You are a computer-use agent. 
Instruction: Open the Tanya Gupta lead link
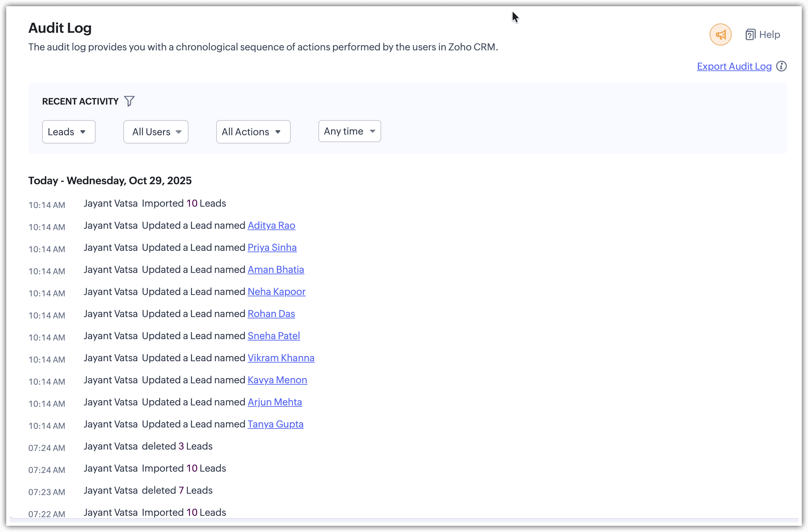(x=276, y=424)
